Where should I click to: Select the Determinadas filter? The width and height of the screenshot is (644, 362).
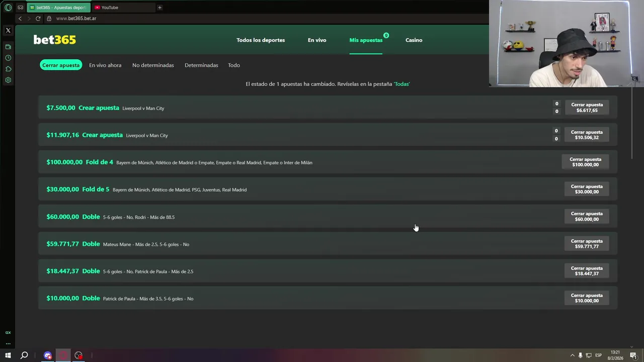click(201, 65)
